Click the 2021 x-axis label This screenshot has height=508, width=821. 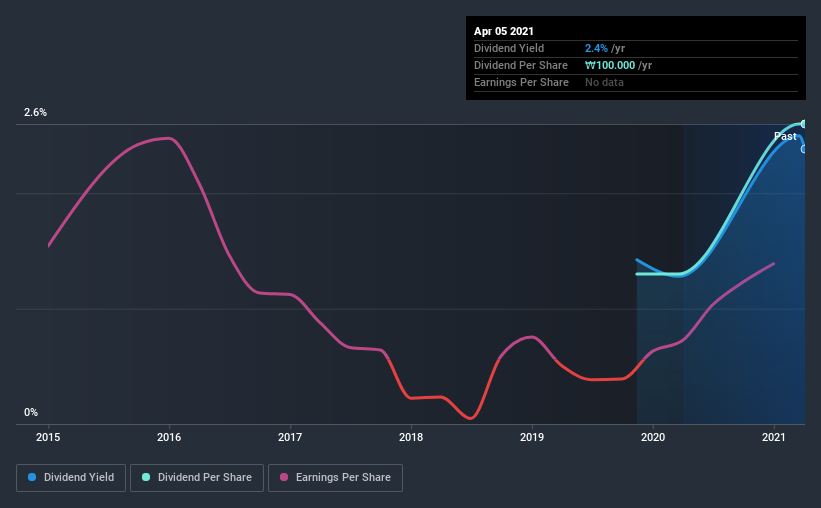click(774, 437)
